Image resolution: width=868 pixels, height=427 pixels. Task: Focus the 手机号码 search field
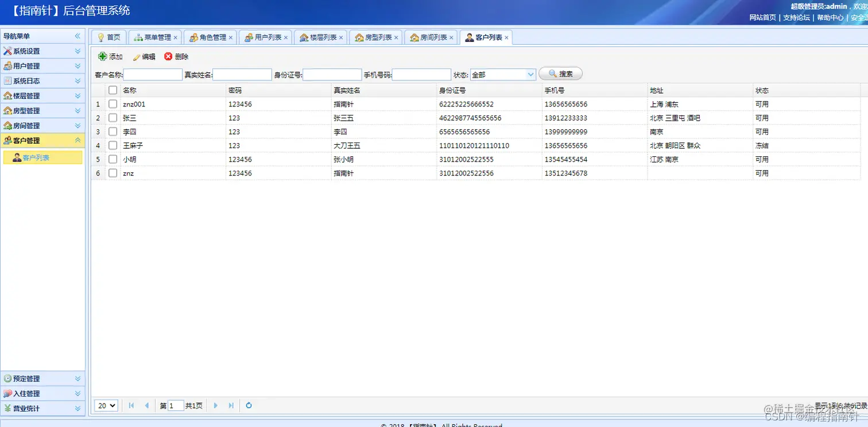[421, 75]
